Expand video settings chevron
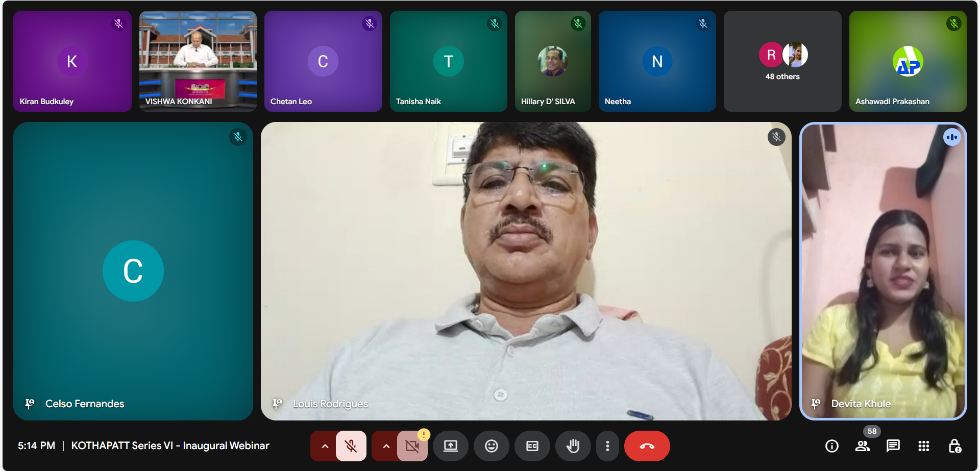This screenshot has width=980, height=471. coord(386,446)
